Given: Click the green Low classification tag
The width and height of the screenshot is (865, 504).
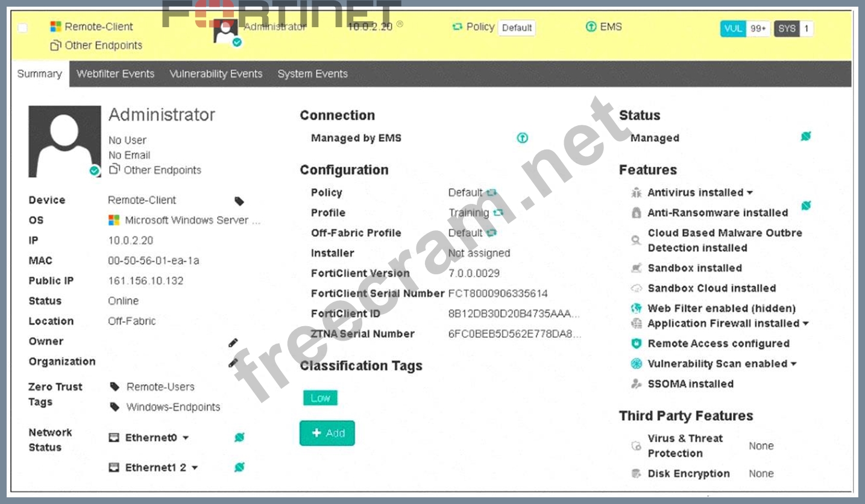Looking at the screenshot, I should click(x=320, y=398).
